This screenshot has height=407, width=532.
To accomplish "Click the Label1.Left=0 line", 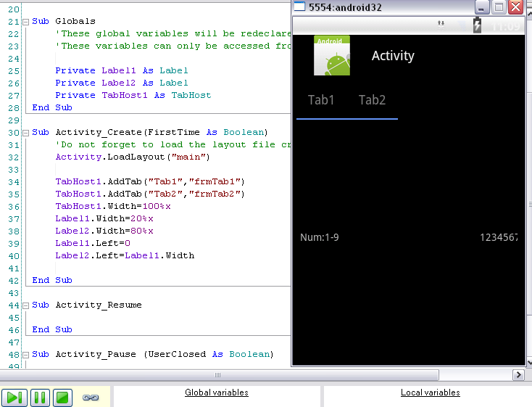I will point(93,243).
